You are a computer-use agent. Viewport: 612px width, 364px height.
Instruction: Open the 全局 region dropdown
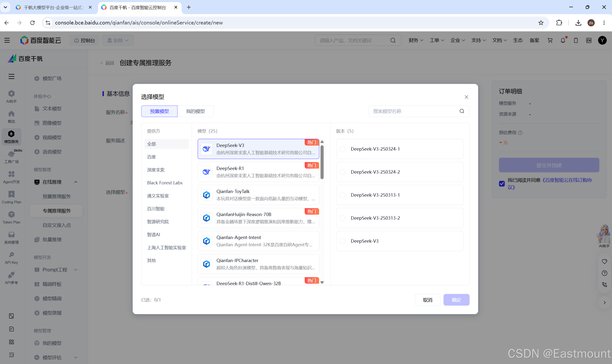point(118,40)
